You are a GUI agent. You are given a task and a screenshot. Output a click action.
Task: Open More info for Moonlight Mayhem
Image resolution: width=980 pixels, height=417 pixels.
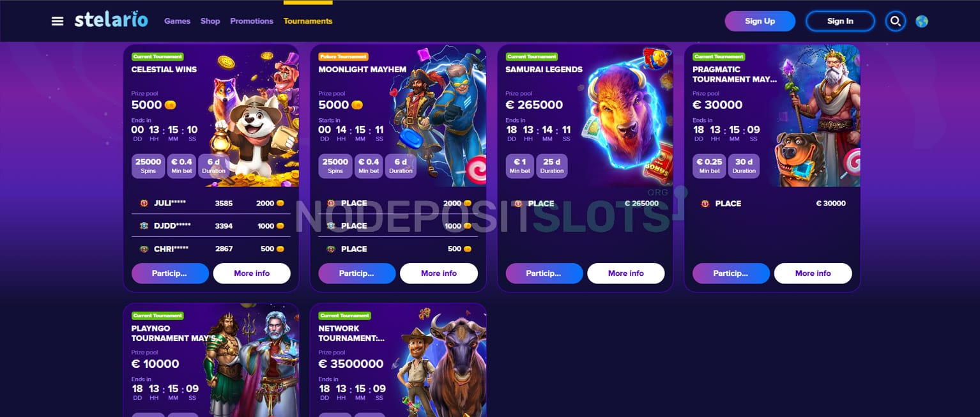439,273
